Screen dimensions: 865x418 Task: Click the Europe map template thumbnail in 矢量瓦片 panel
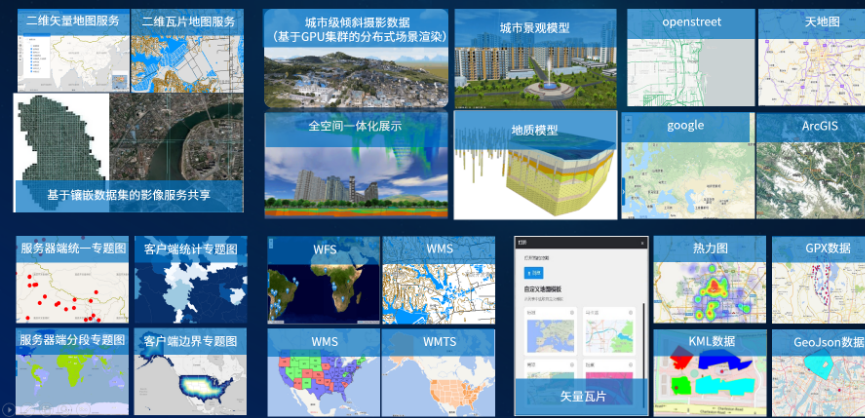click(551, 336)
